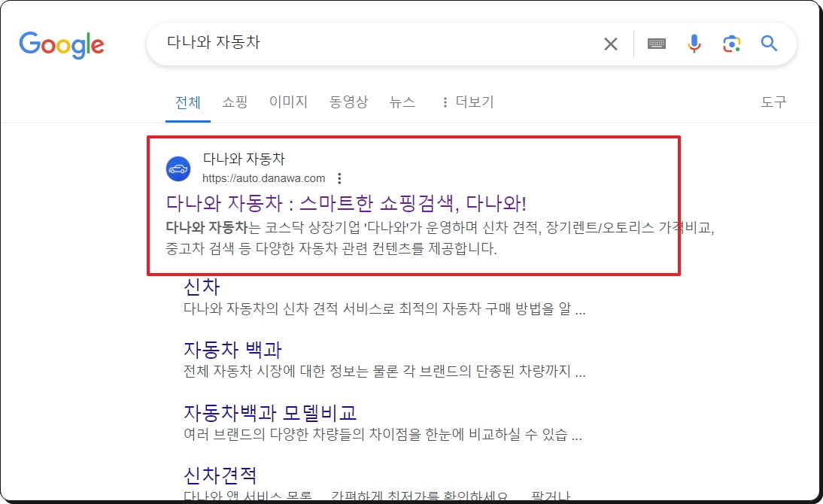Viewport: 823px width, 504px height.
Task: Click description 다나와 자동차의 신차 견적 서비스로
Action: click(384, 308)
